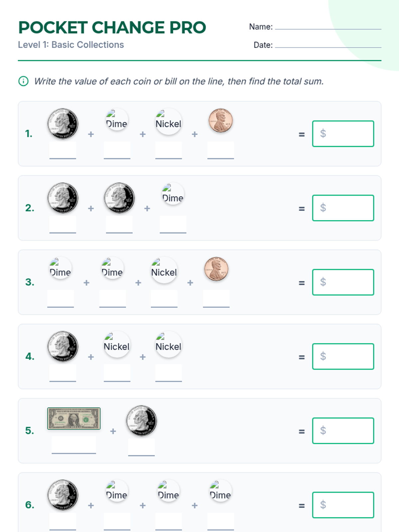Focus the total sum box for problem 3
This screenshot has width=399, height=532.
tap(343, 282)
